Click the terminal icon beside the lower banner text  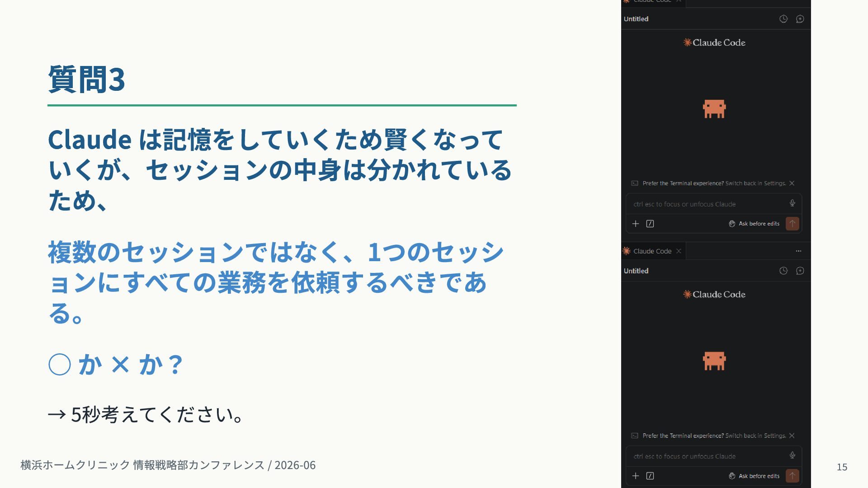click(635, 436)
